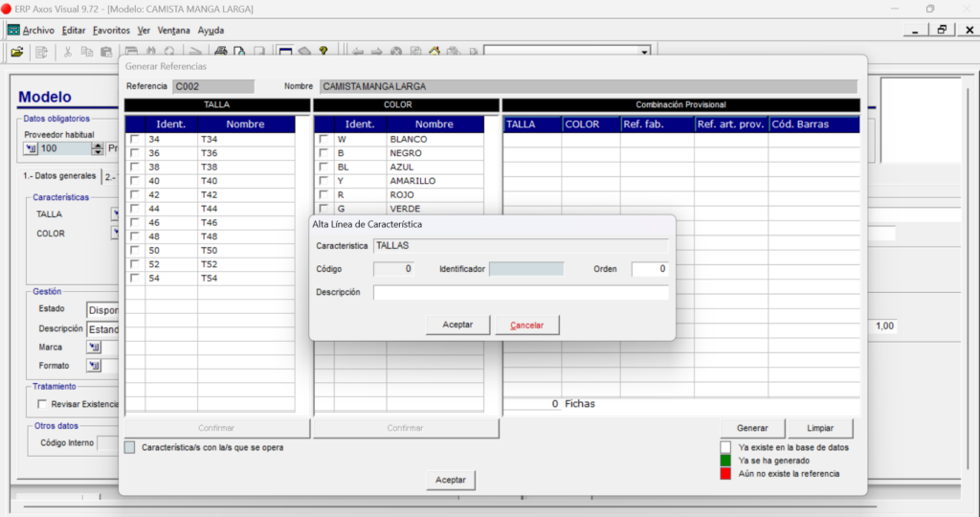The width and height of the screenshot is (980, 517).
Task: Open the Marca lookup icon
Action: pos(94,347)
